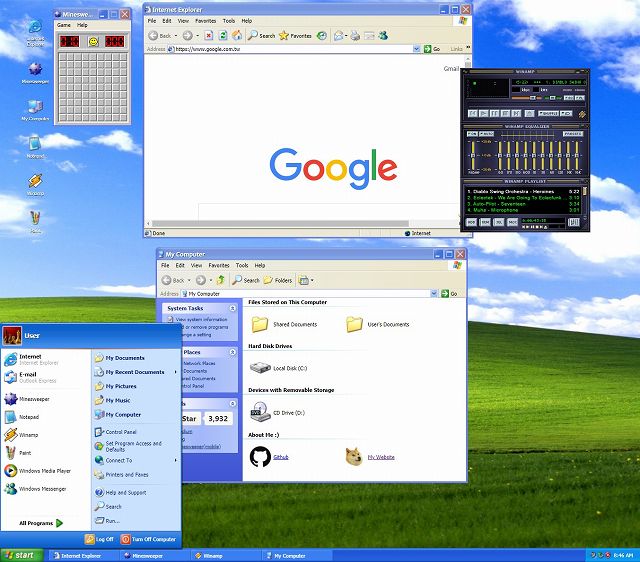Open Search in Internet Explorer toolbar
Image resolution: width=640 pixels, height=562 pixels.
click(x=262, y=36)
